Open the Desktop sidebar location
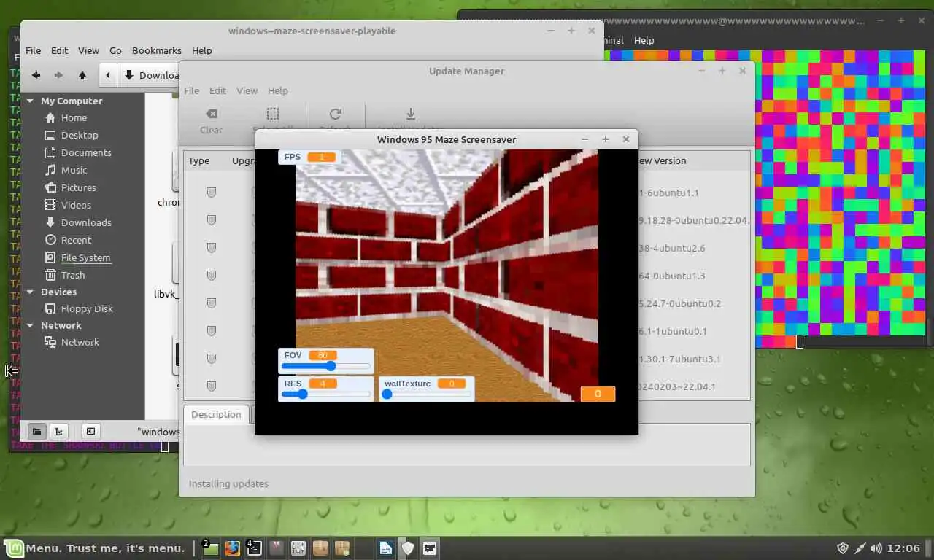Image resolution: width=934 pixels, height=560 pixels. pyautogui.click(x=80, y=135)
